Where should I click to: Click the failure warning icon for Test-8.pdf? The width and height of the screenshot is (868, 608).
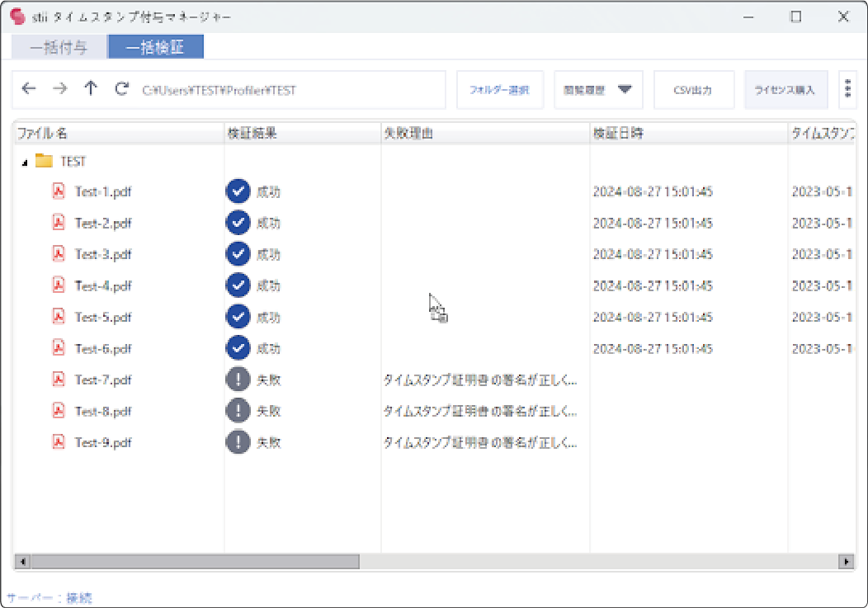click(x=238, y=411)
